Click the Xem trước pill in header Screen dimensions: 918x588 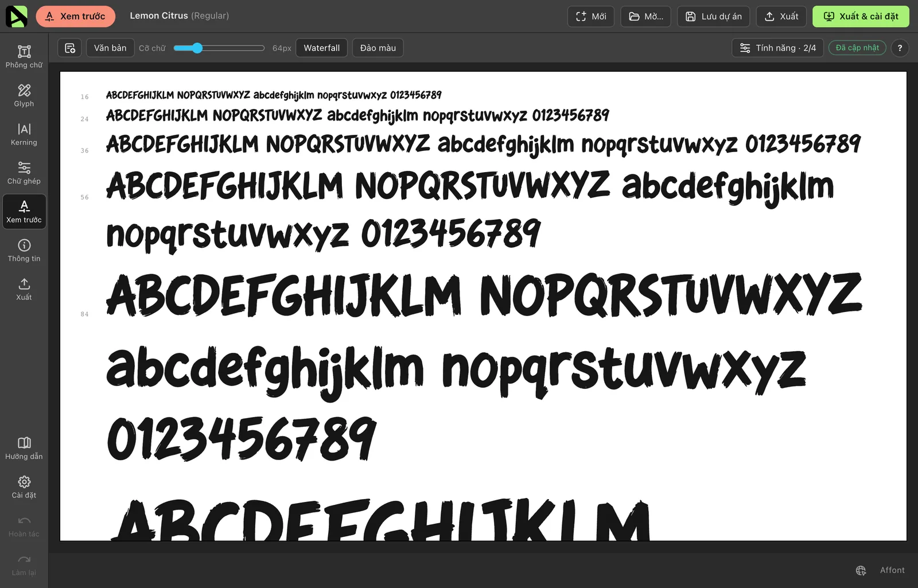pos(75,16)
